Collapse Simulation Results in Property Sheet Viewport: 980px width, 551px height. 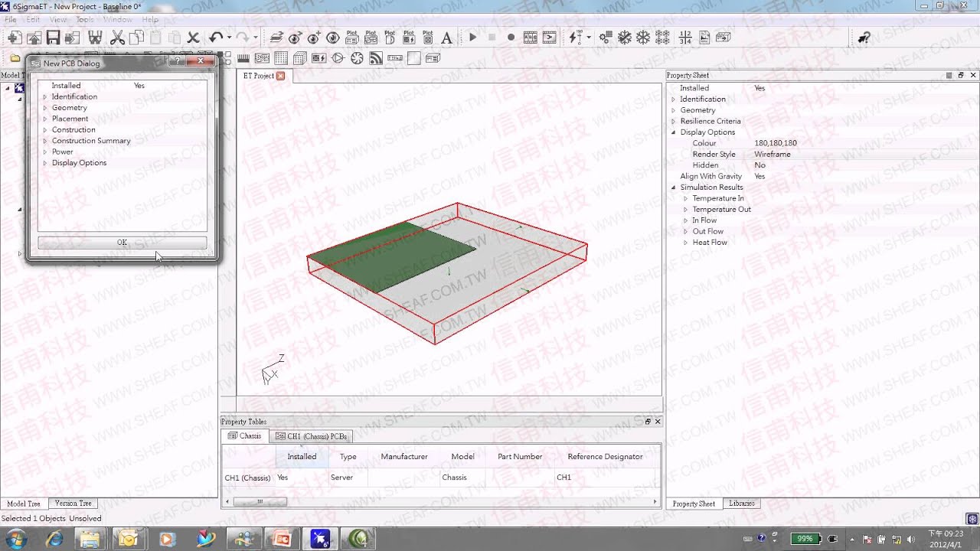674,187
